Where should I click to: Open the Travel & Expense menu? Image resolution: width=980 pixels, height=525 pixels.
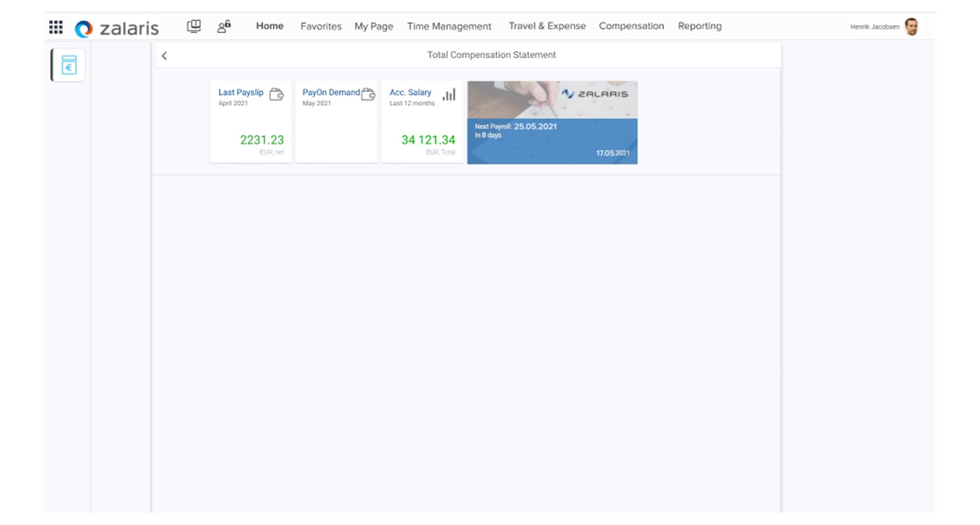pyautogui.click(x=547, y=26)
